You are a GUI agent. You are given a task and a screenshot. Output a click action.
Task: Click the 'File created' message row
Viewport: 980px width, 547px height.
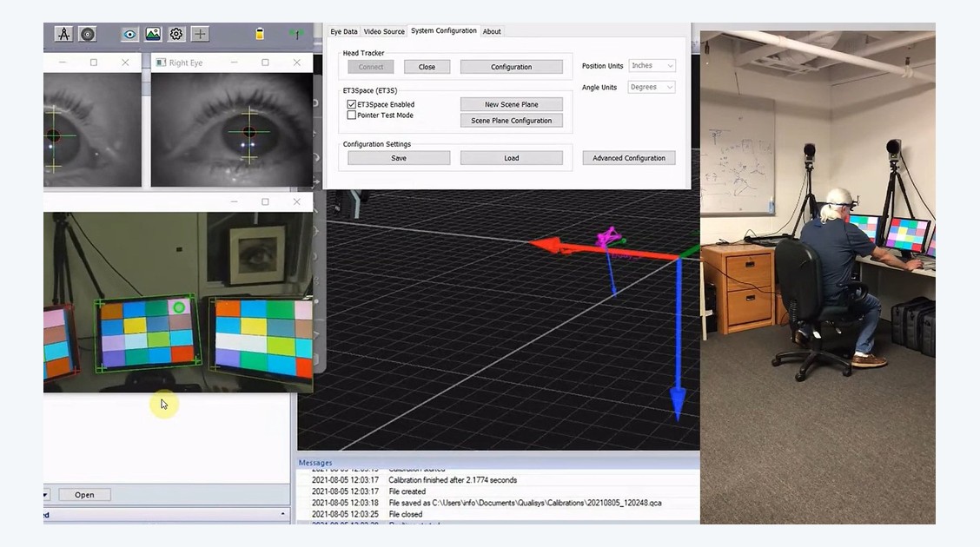pyautogui.click(x=407, y=491)
